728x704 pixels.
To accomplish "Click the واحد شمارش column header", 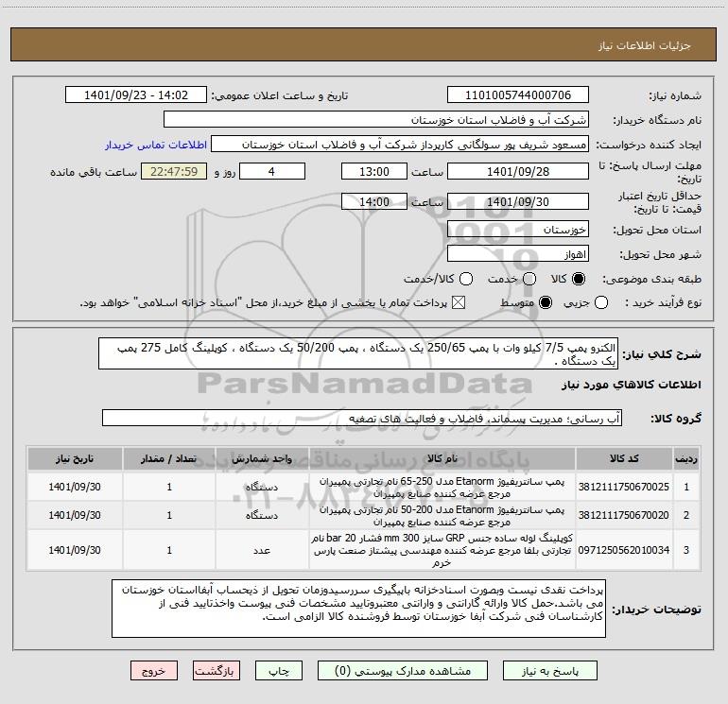I will [x=262, y=458].
